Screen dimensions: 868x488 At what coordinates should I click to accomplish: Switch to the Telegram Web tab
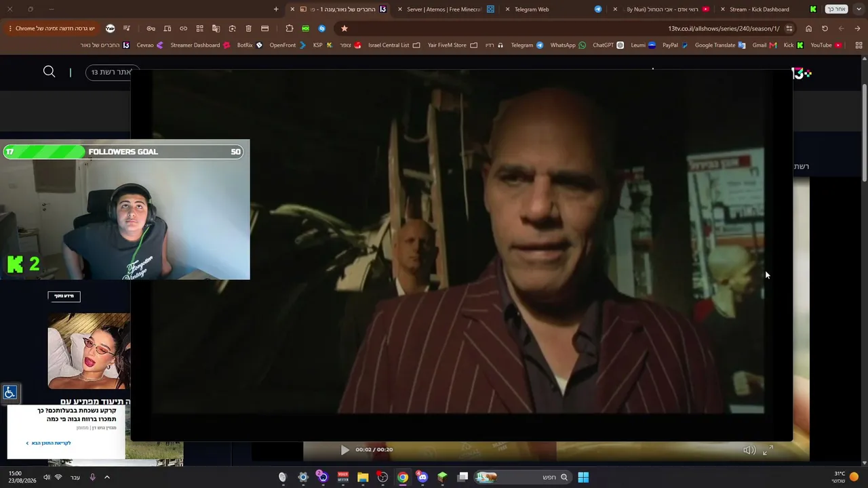pos(553,9)
